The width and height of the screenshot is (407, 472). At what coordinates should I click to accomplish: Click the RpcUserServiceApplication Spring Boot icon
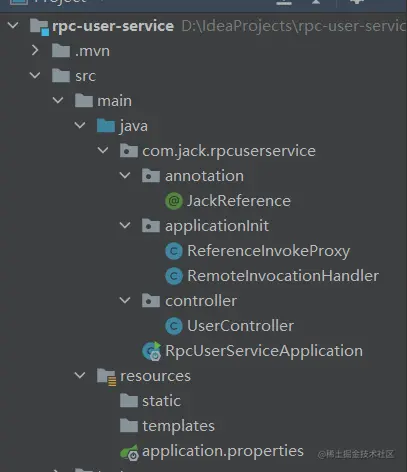152,351
